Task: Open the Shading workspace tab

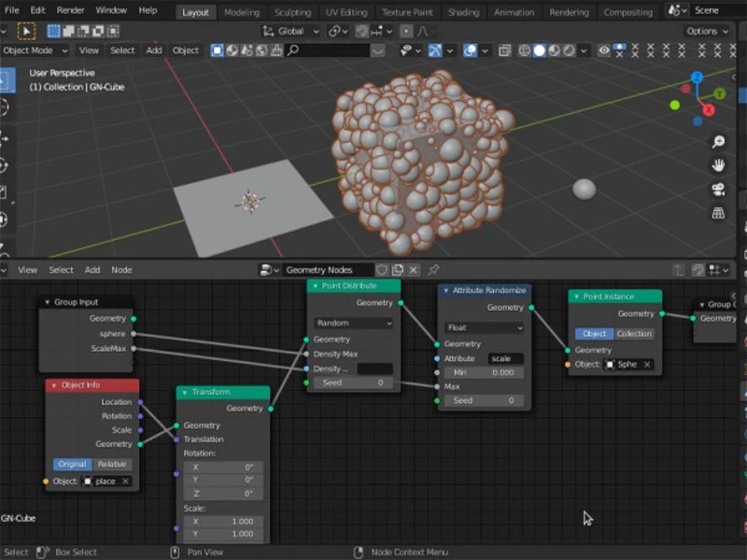Action: [463, 12]
